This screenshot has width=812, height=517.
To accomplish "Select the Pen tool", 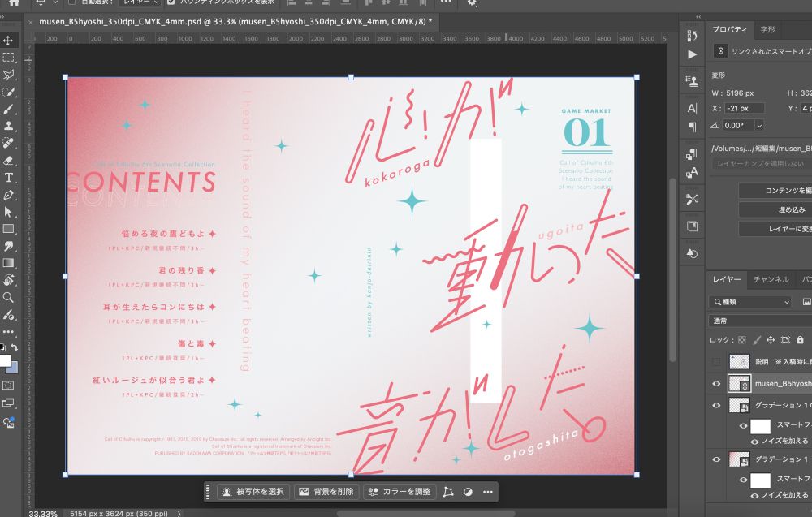I will click(x=8, y=195).
